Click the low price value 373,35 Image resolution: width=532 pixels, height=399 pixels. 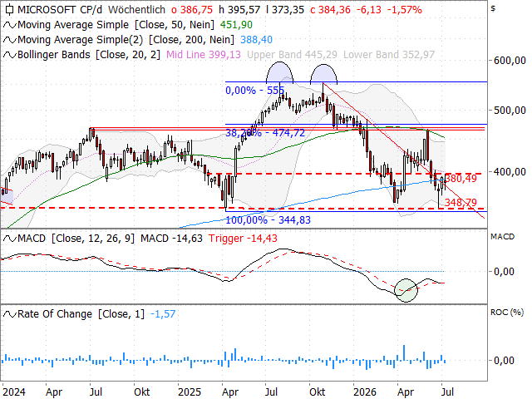coord(288,9)
